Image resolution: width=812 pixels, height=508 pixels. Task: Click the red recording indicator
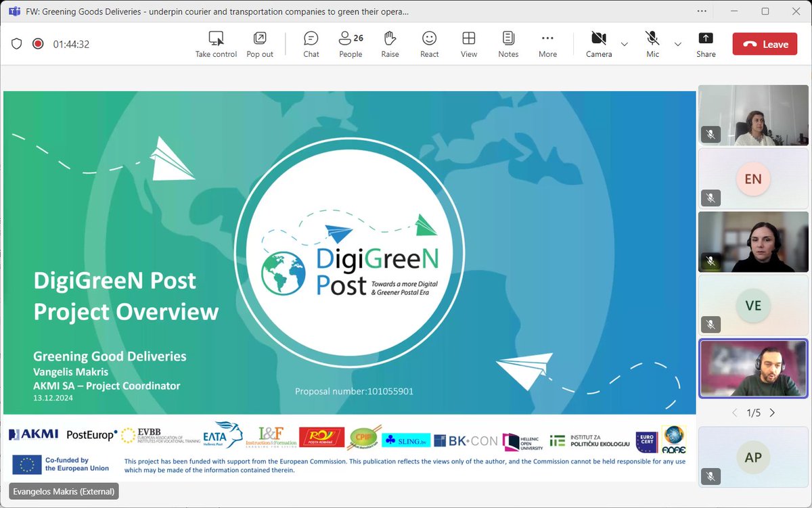pyautogui.click(x=38, y=44)
